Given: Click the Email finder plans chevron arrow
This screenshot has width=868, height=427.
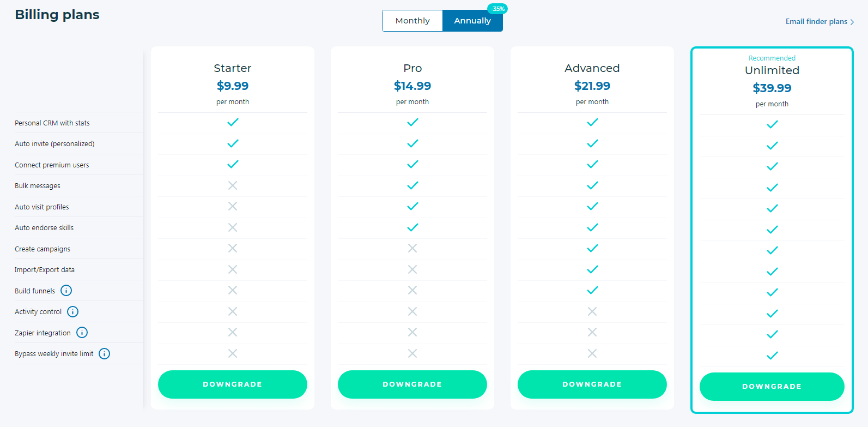Looking at the screenshot, I should point(852,22).
